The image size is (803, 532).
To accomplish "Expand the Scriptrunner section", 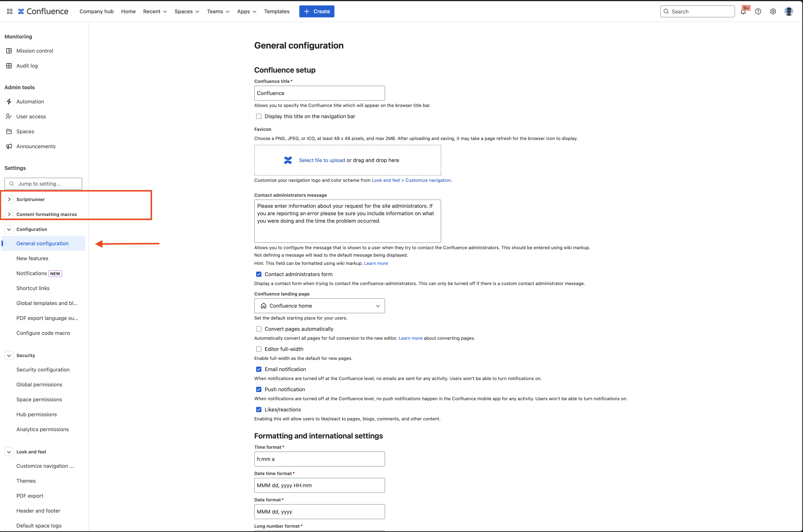I will (x=9, y=199).
